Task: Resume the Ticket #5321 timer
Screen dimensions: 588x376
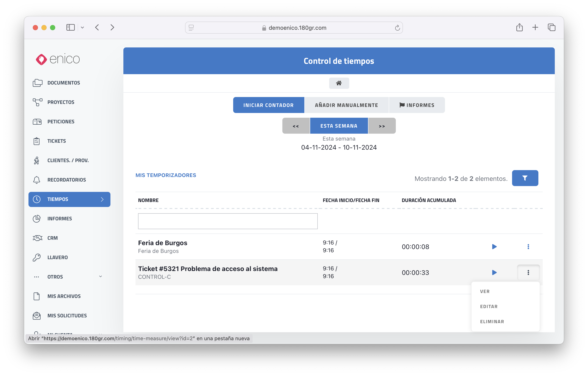Action: click(x=494, y=273)
